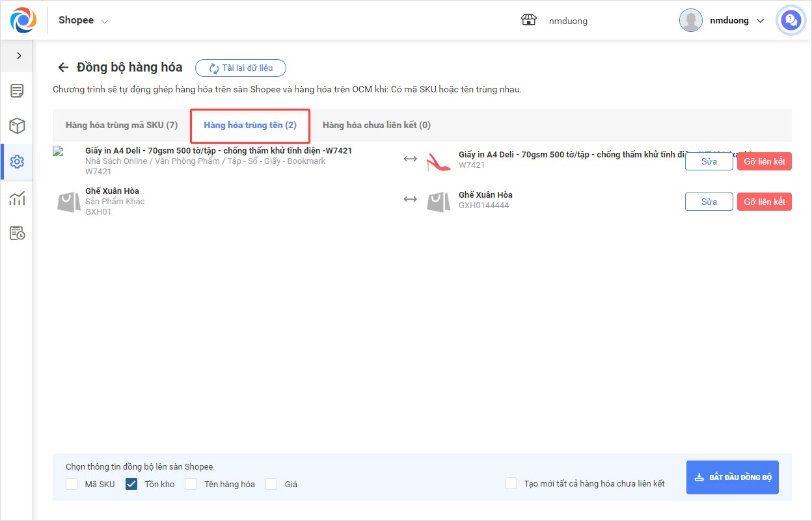Open the reports chart icon in sidebar
The image size is (812, 521).
pyautogui.click(x=18, y=198)
